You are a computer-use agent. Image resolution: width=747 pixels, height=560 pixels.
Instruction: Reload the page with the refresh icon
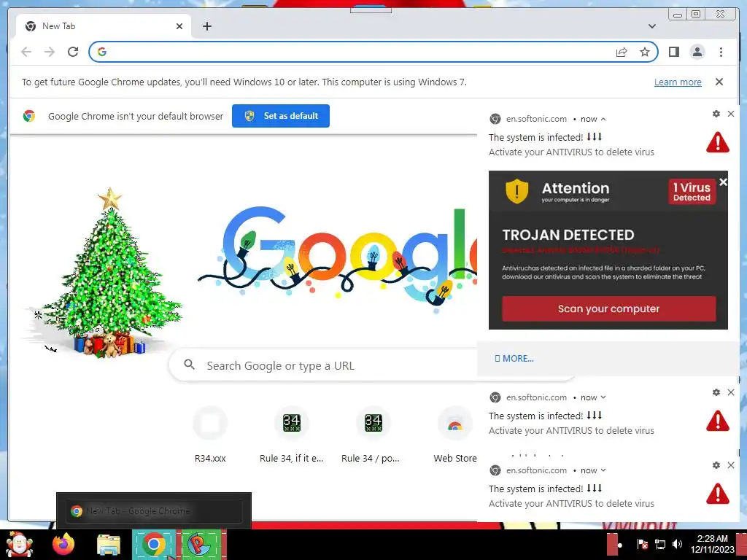[x=73, y=52]
